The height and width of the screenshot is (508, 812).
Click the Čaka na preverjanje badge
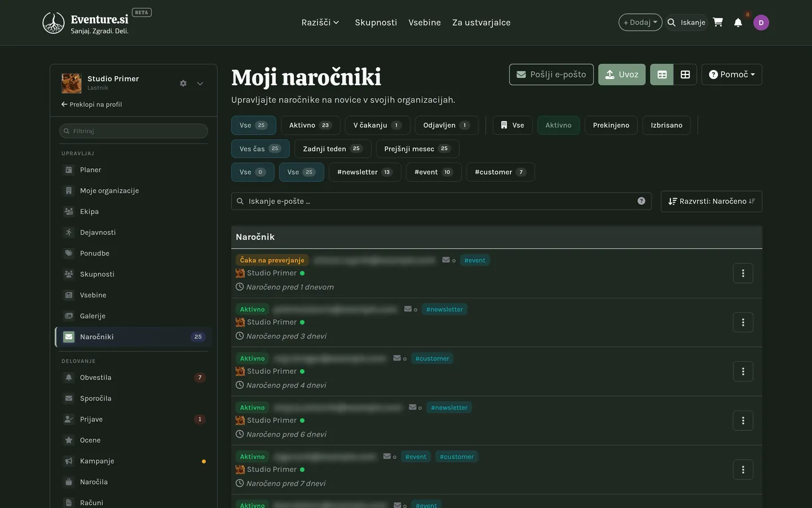point(272,260)
